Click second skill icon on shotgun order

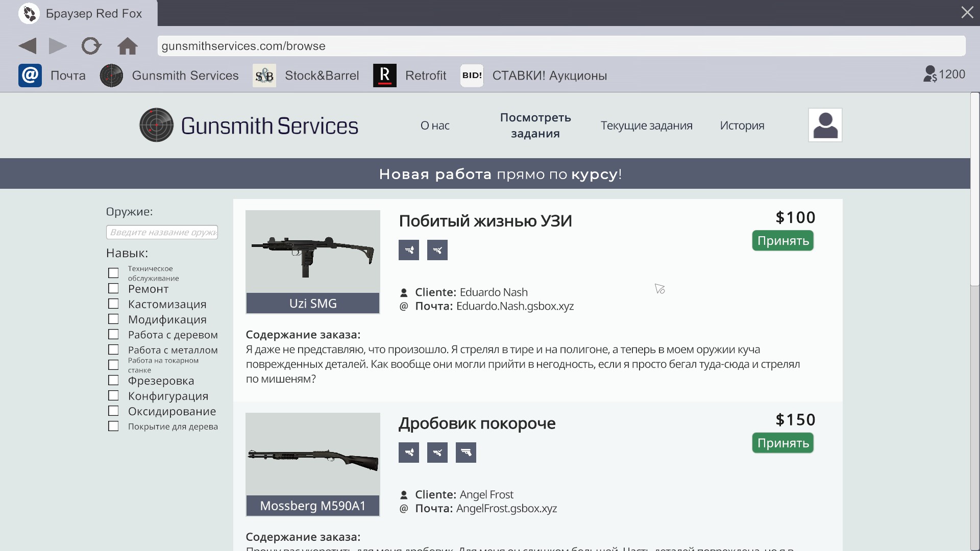coord(437,453)
